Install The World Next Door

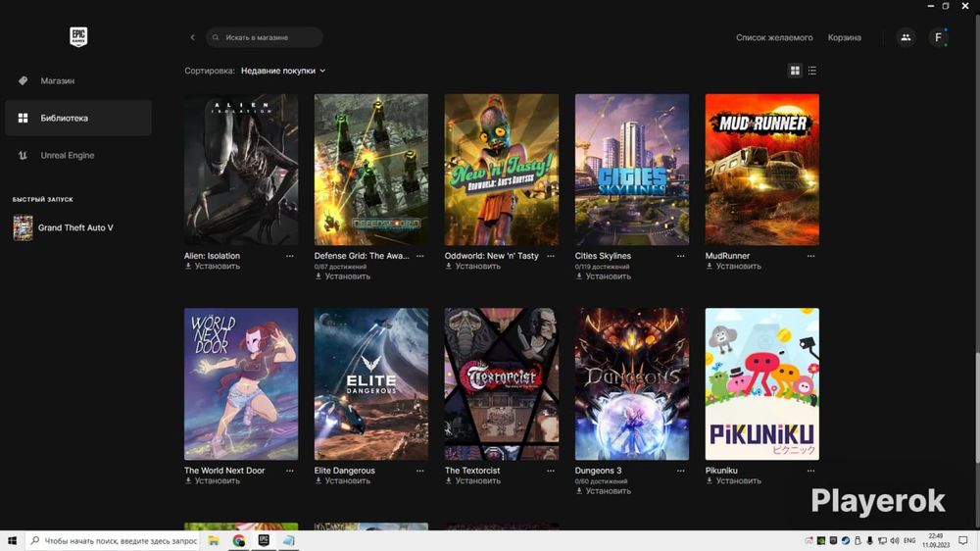pyautogui.click(x=213, y=481)
